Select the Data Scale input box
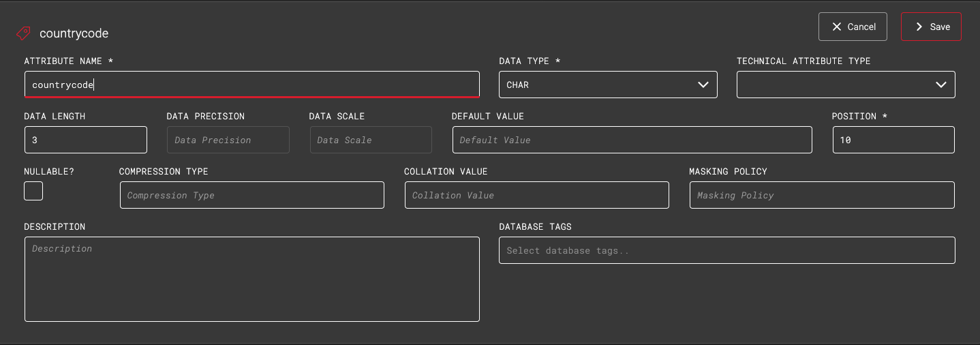The width and height of the screenshot is (980, 345). click(370, 140)
